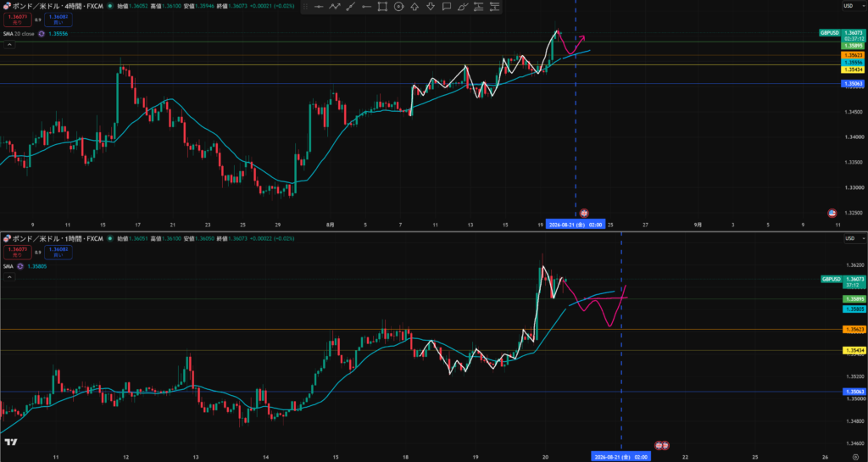Click the TradingView logo in the lower chart
This screenshot has height=462, width=868.
point(10,443)
